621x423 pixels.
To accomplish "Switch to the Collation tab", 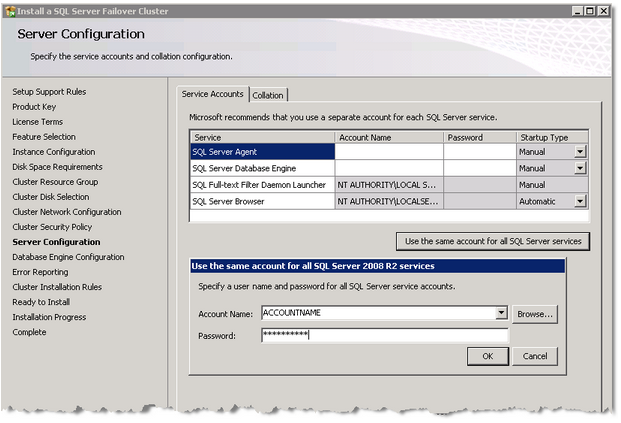I will click(x=268, y=95).
